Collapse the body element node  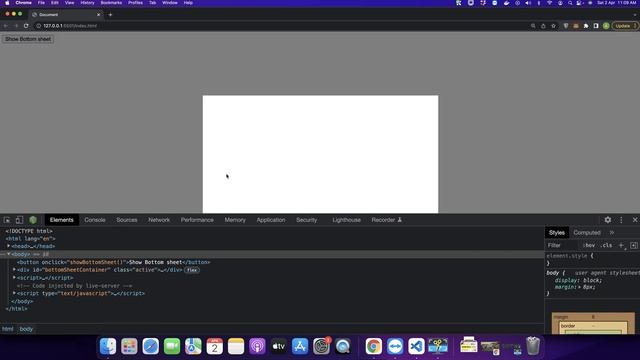coord(9,254)
